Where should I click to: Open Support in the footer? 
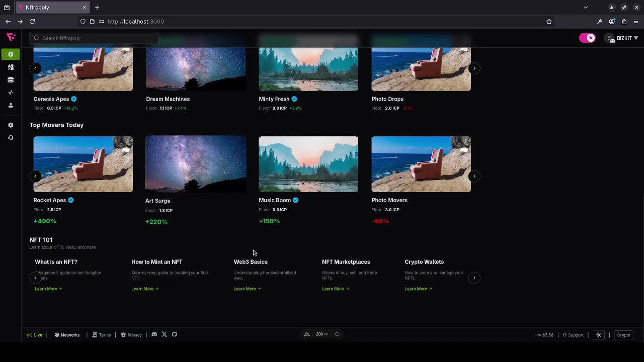point(573,335)
